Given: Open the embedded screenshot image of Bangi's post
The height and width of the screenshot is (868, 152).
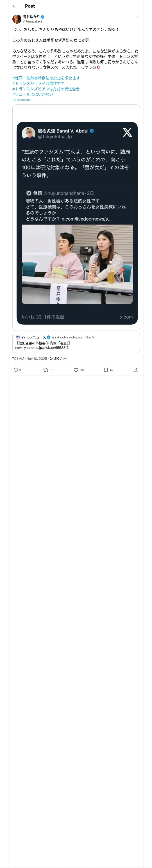Looking at the screenshot, I should coord(76,218).
